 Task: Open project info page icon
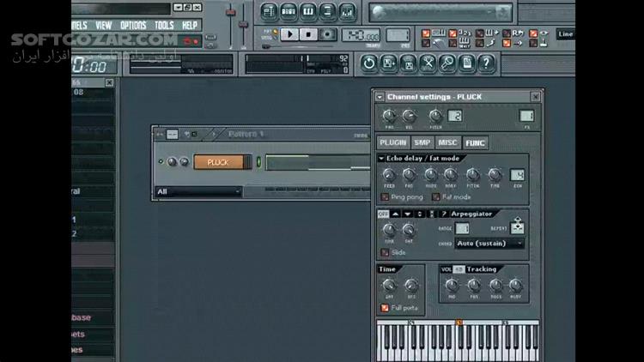pyautogui.click(x=467, y=63)
